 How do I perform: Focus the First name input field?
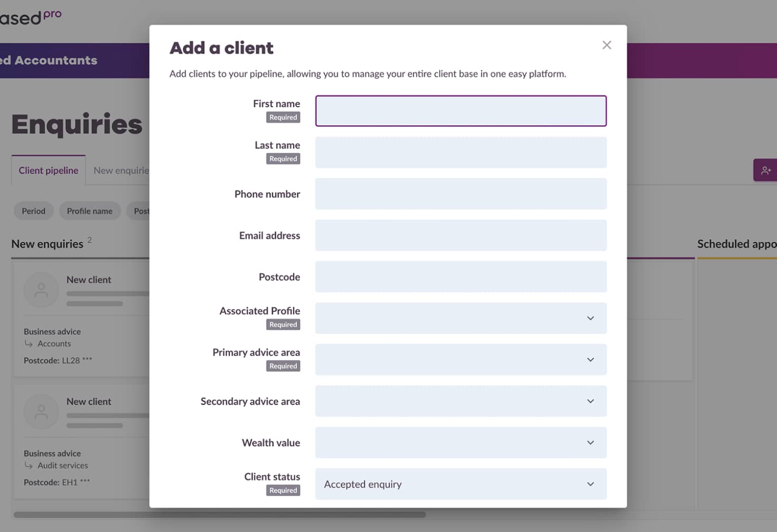click(461, 111)
